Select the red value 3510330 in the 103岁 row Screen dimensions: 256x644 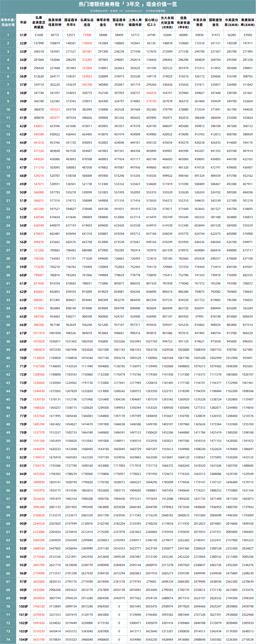pos(39,631)
